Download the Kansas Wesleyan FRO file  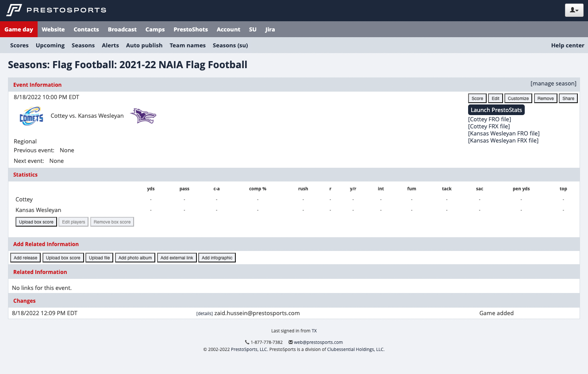[504, 133]
